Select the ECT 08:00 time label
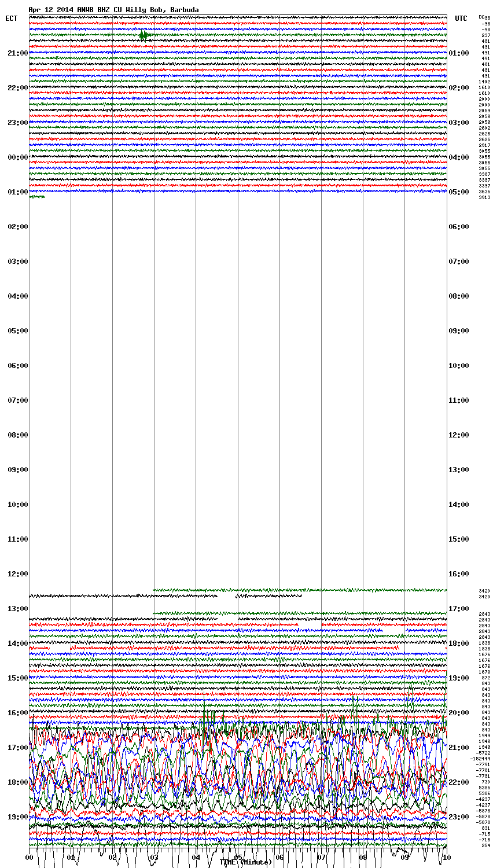Screen dimensions: 493x868 (18, 435)
